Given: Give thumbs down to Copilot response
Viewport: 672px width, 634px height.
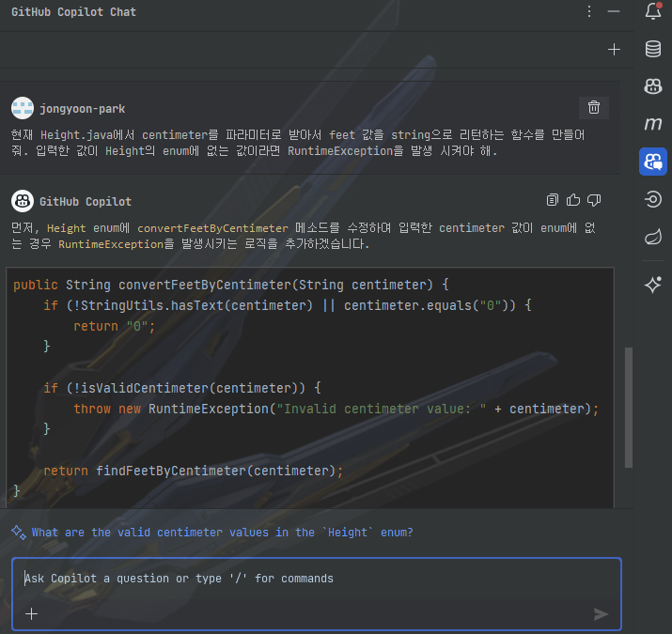Looking at the screenshot, I should click(x=594, y=200).
